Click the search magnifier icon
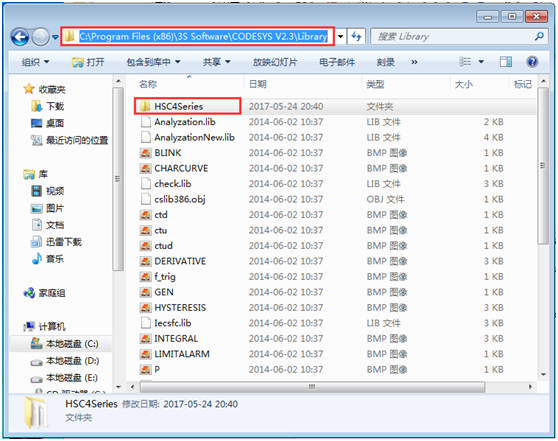Viewport: 558px width, 441px height. 539,36
